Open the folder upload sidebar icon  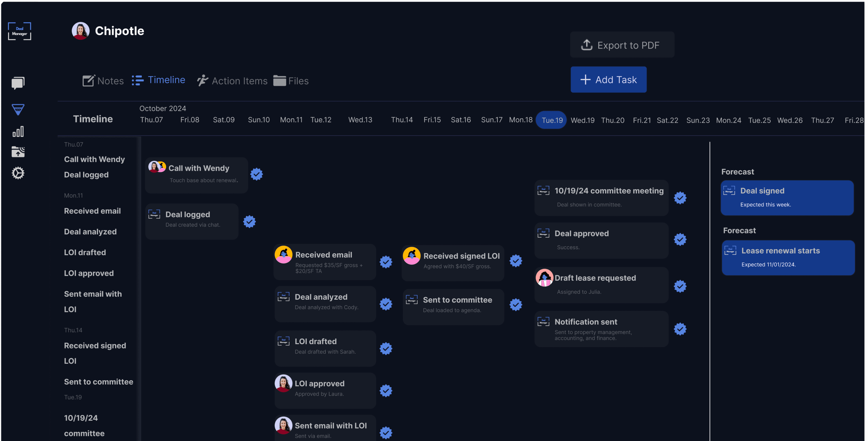18,152
